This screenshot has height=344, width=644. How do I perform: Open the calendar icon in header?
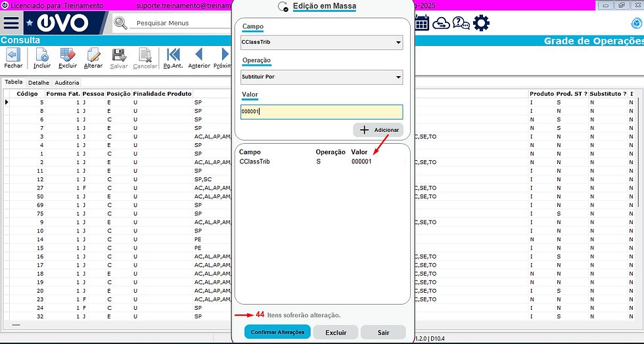click(422, 22)
